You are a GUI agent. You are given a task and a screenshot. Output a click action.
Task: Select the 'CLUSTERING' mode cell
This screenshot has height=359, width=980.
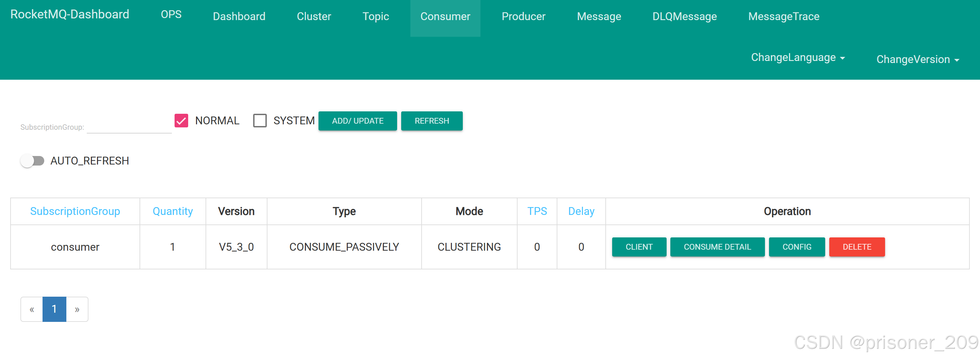point(469,247)
